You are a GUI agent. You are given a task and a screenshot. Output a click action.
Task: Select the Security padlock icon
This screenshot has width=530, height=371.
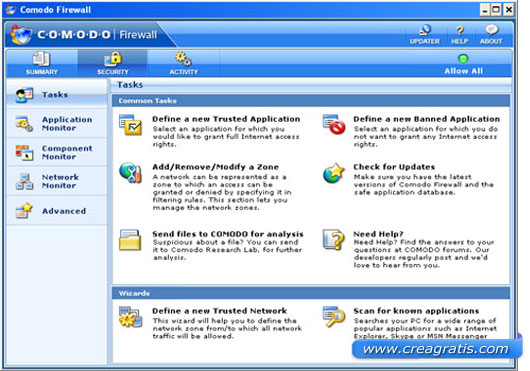point(113,59)
